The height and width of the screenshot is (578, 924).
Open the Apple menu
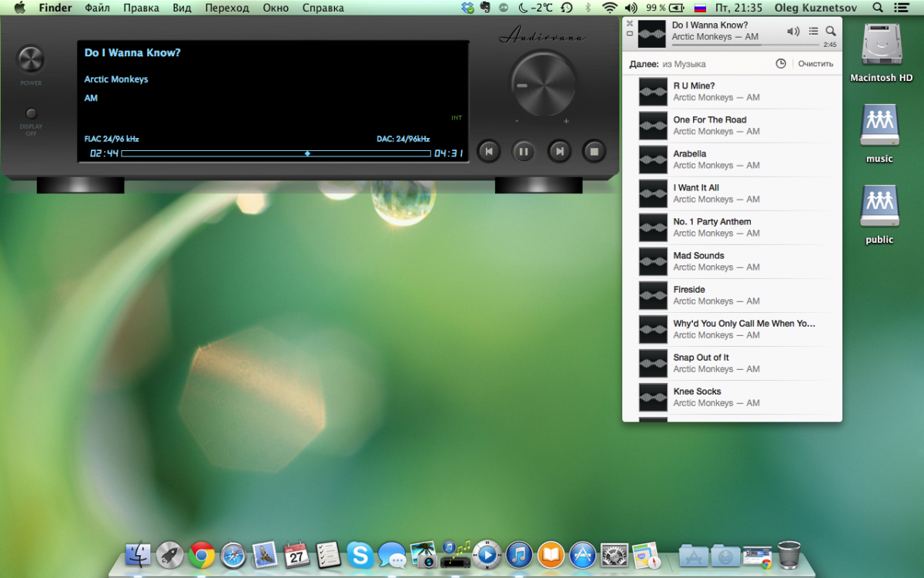click(19, 8)
